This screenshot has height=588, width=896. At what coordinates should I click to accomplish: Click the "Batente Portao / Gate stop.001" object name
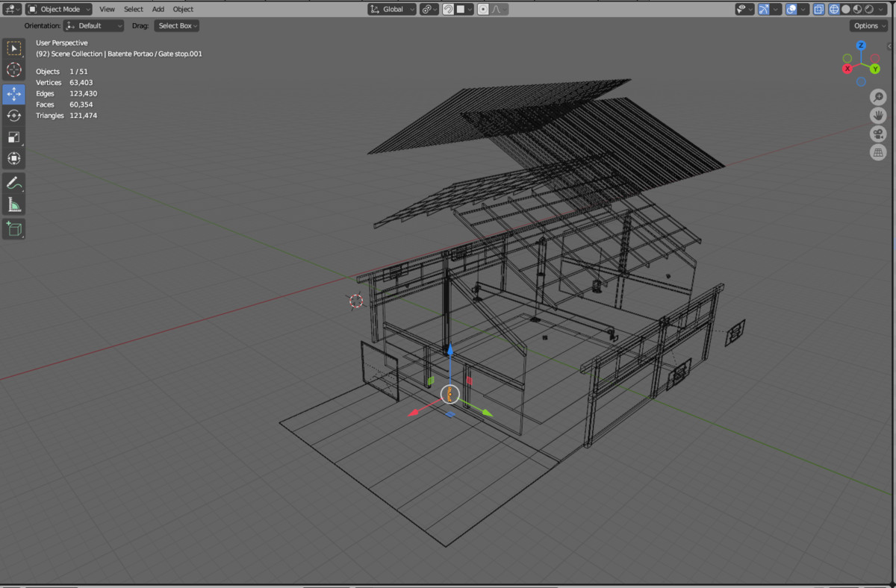tap(155, 54)
